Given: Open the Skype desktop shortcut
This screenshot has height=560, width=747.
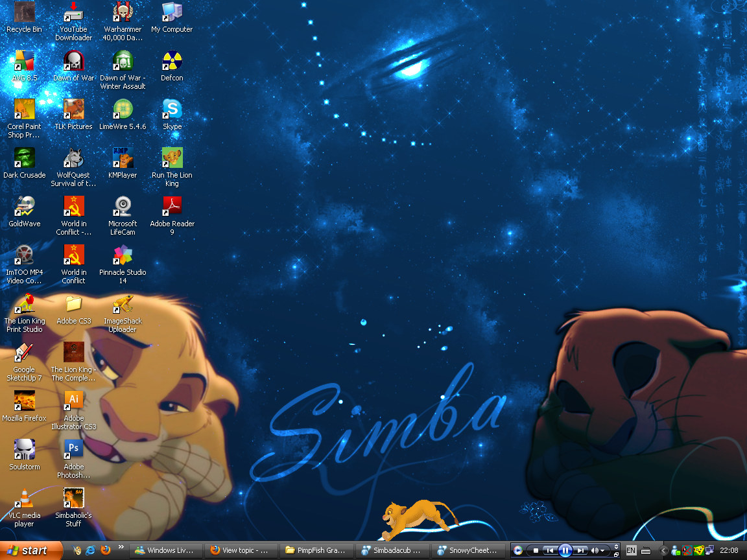Looking at the screenshot, I should [x=172, y=110].
